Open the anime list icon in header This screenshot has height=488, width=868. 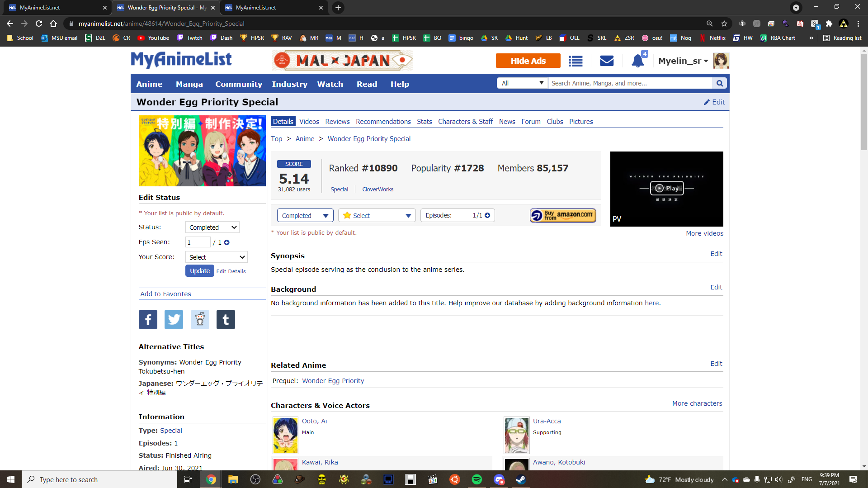coord(576,61)
